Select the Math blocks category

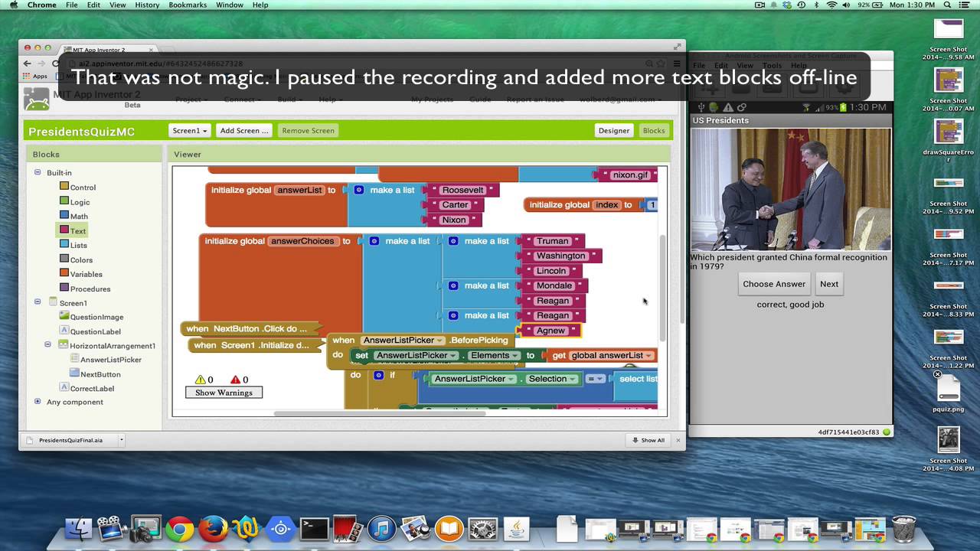tap(73, 217)
